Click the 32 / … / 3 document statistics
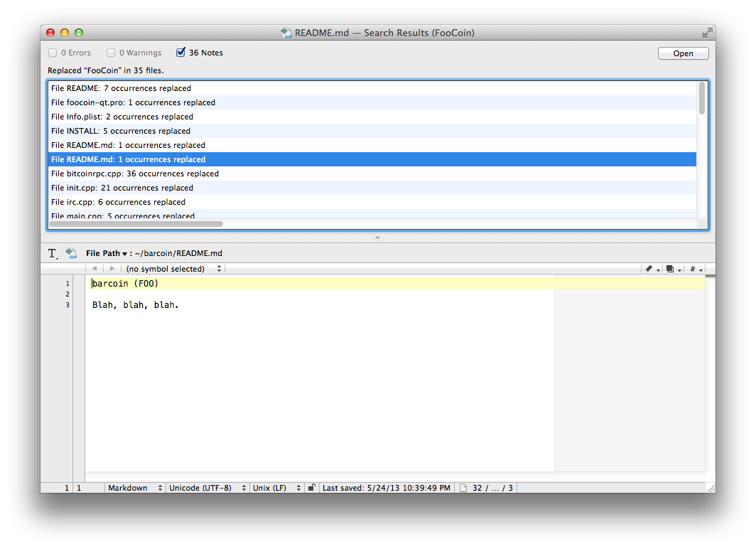Viewport: 756px width, 549px height. (x=492, y=488)
